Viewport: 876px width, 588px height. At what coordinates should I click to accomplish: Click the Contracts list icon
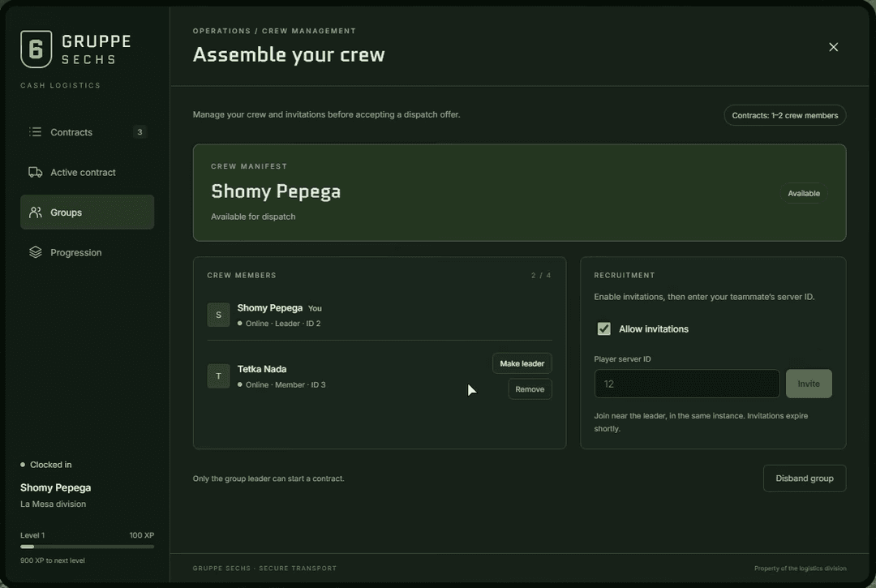point(35,131)
